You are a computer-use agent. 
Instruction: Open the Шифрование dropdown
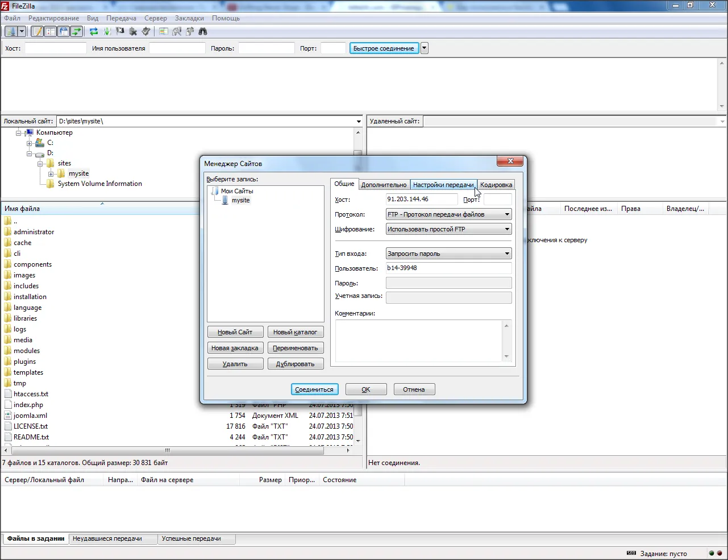[449, 229]
